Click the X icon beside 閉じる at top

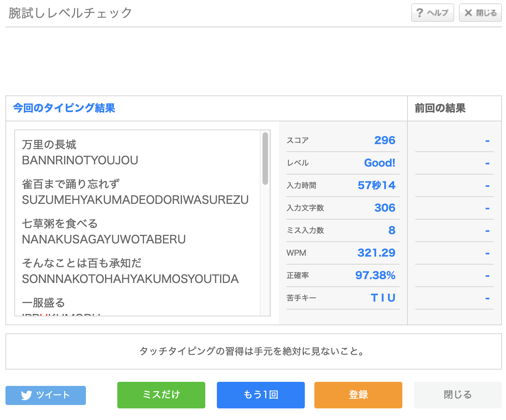468,13
